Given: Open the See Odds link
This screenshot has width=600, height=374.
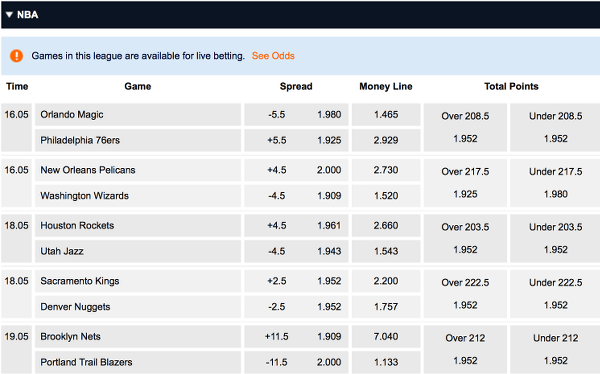Looking at the screenshot, I should (273, 56).
